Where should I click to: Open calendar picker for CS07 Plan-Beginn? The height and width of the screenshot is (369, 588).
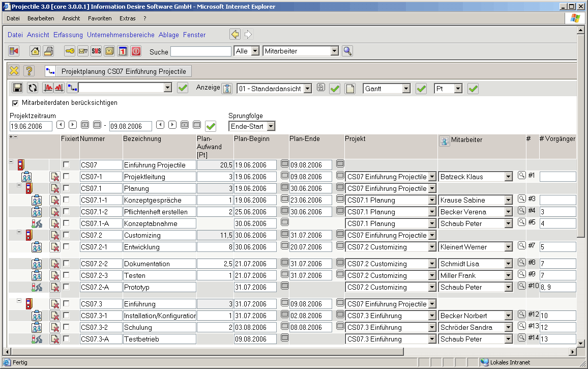coord(285,164)
